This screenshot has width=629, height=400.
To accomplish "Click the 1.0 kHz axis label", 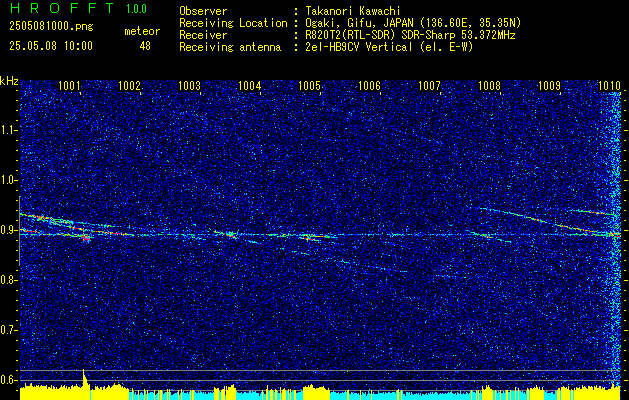I will pos(9,180).
